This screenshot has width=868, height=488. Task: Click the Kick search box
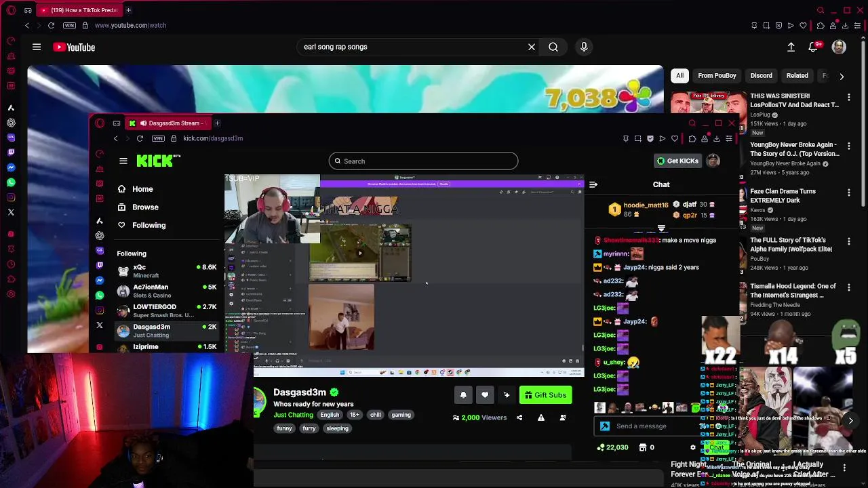click(423, 161)
